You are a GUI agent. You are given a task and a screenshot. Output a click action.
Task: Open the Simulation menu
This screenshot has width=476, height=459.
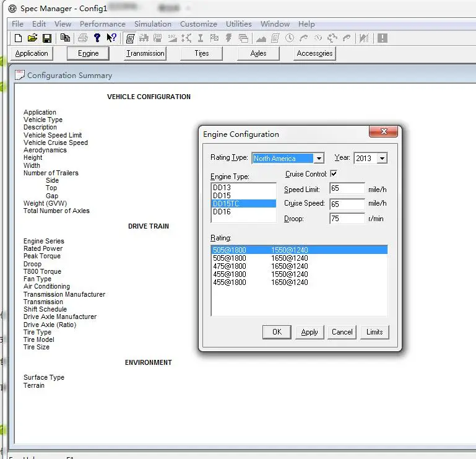153,24
